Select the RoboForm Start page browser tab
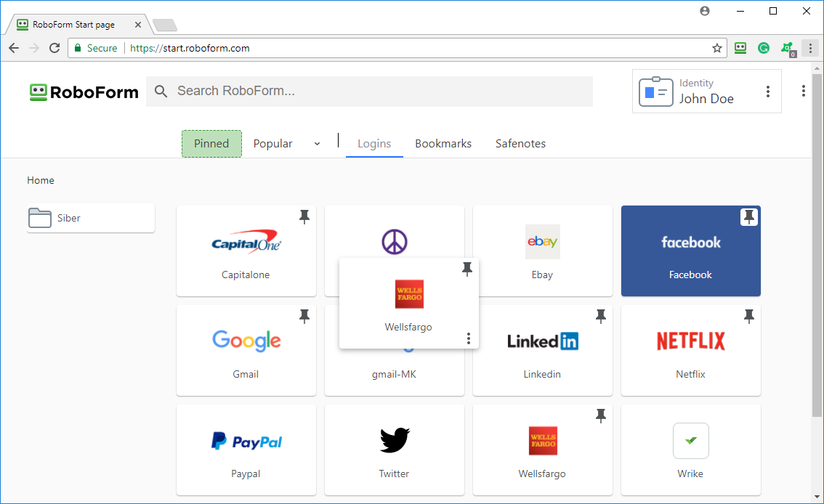 pyautogui.click(x=78, y=25)
